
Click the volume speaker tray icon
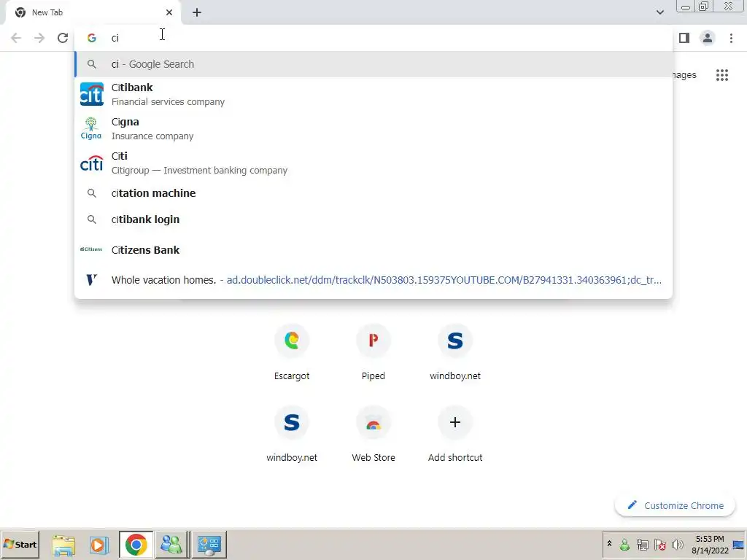[x=677, y=545]
